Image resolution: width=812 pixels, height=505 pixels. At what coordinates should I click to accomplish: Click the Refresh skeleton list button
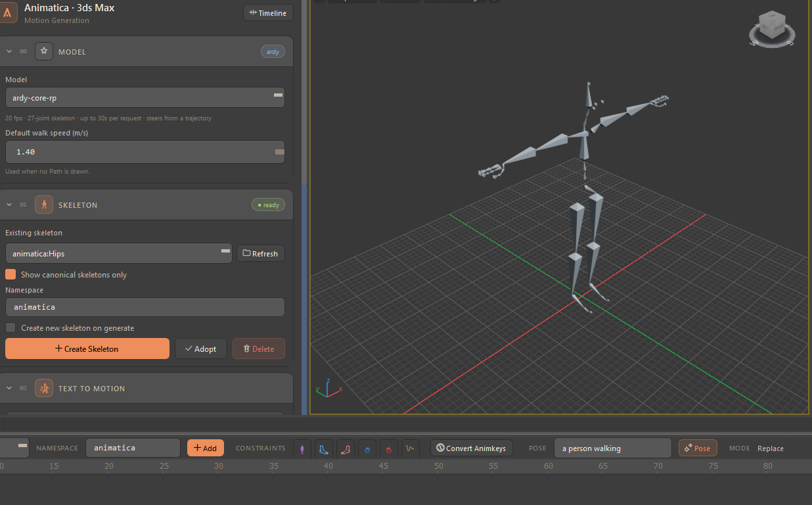(x=261, y=253)
